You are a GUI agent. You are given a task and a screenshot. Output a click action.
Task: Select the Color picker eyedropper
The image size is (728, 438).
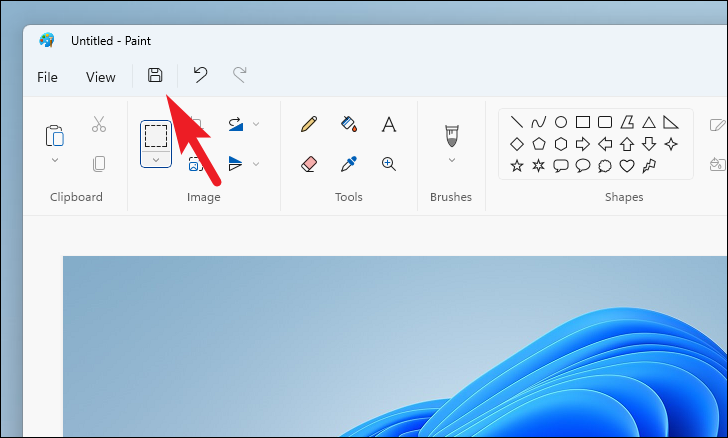pos(349,164)
